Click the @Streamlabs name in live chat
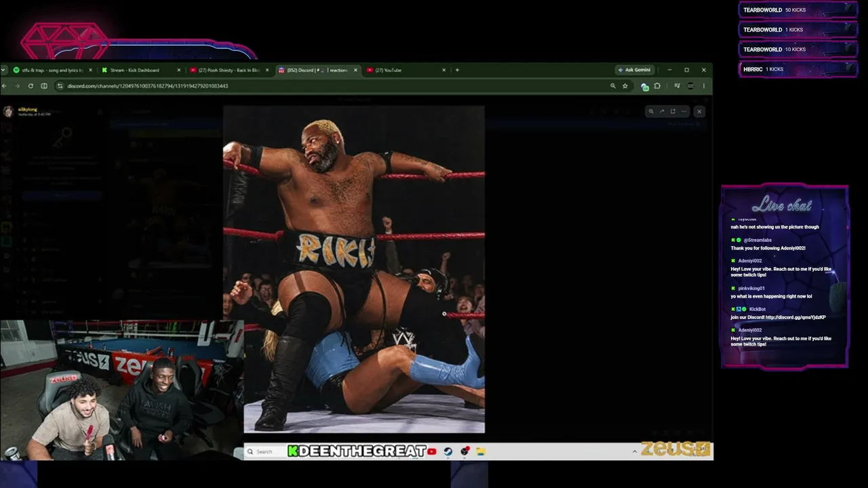This screenshot has width=868, height=488. pyautogui.click(x=757, y=240)
